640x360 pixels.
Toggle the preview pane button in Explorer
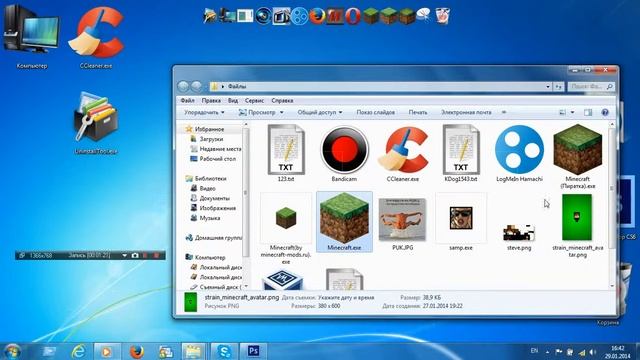click(x=588, y=112)
